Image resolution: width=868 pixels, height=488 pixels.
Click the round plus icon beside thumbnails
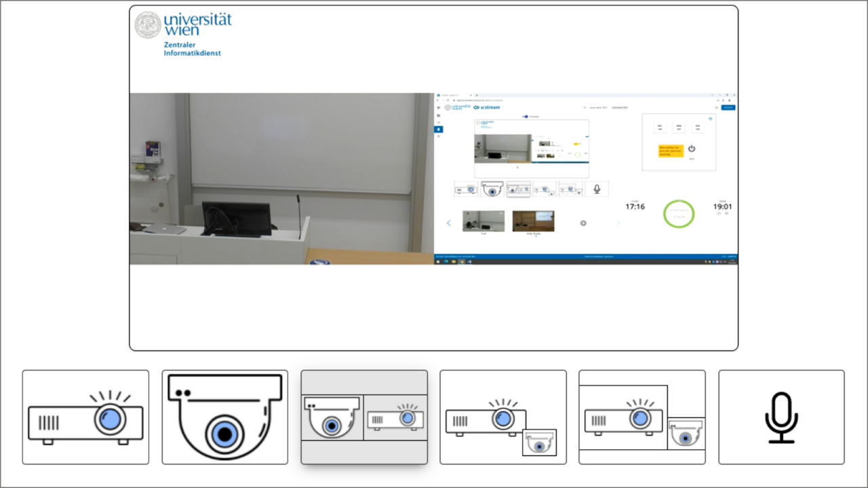(x=583, y=223)
